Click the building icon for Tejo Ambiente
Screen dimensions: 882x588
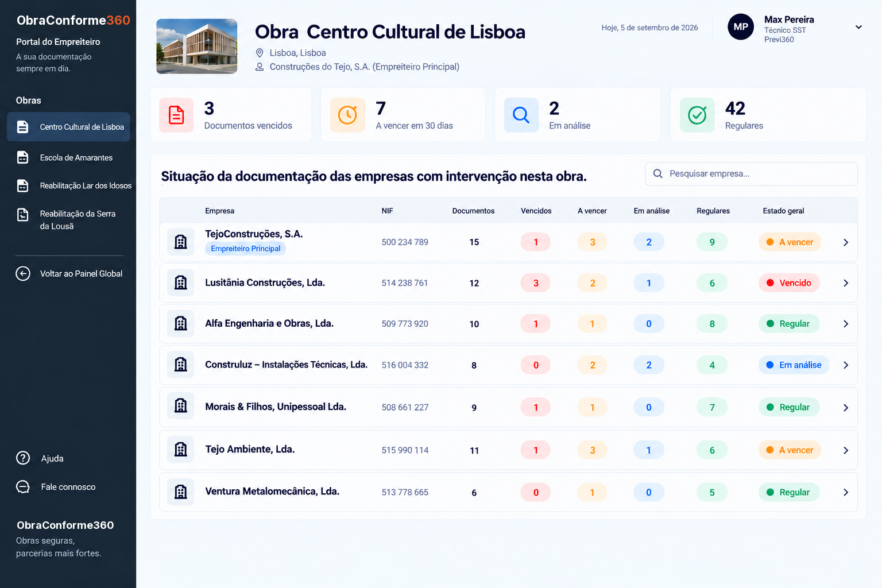coord(181,450)
